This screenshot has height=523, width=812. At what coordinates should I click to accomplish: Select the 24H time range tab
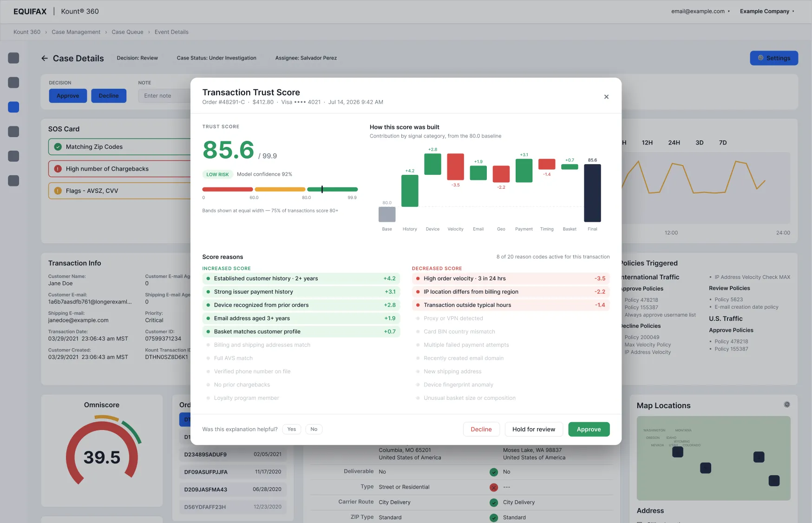[674, 143]
